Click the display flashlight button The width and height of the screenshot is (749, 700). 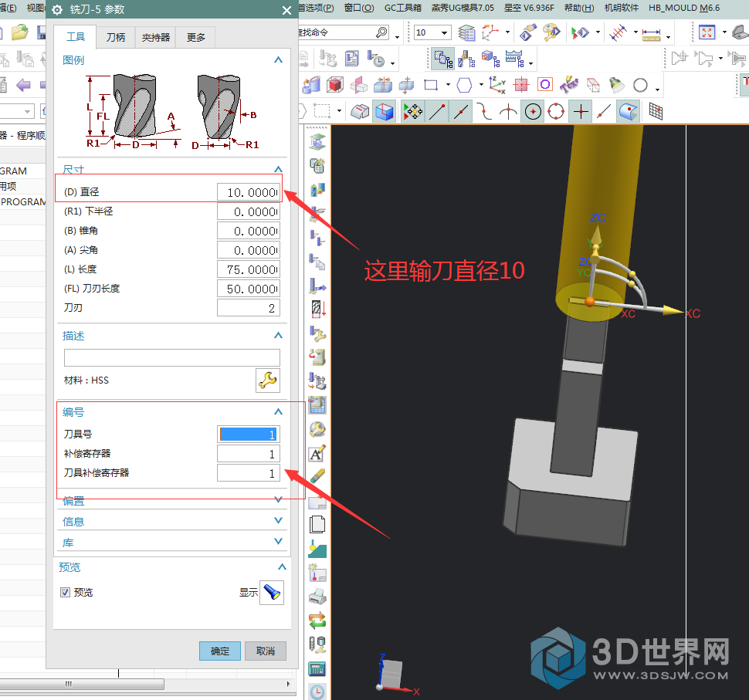pyautogui.click(x=272, y=593)
